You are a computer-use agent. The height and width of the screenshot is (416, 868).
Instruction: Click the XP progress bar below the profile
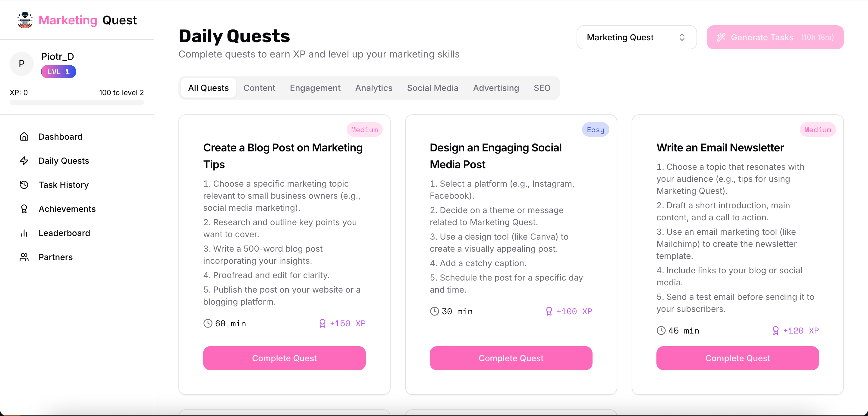(x=77, y=103)
